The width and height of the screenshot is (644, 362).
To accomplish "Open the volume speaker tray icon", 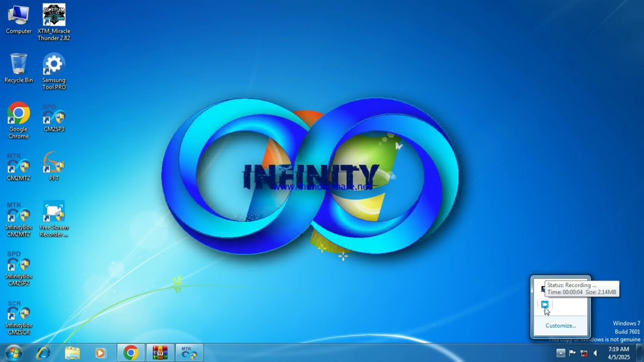I will pos(595,353).
